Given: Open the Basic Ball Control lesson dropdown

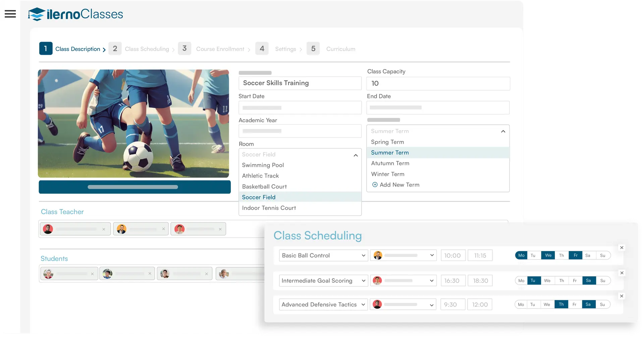Looking at the screenshot, I should [323, 255].
